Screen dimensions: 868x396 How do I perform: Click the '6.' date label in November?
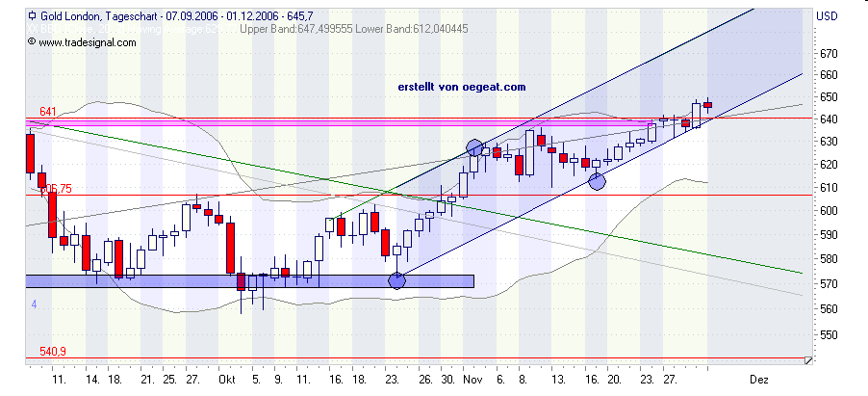click(500, 380)
